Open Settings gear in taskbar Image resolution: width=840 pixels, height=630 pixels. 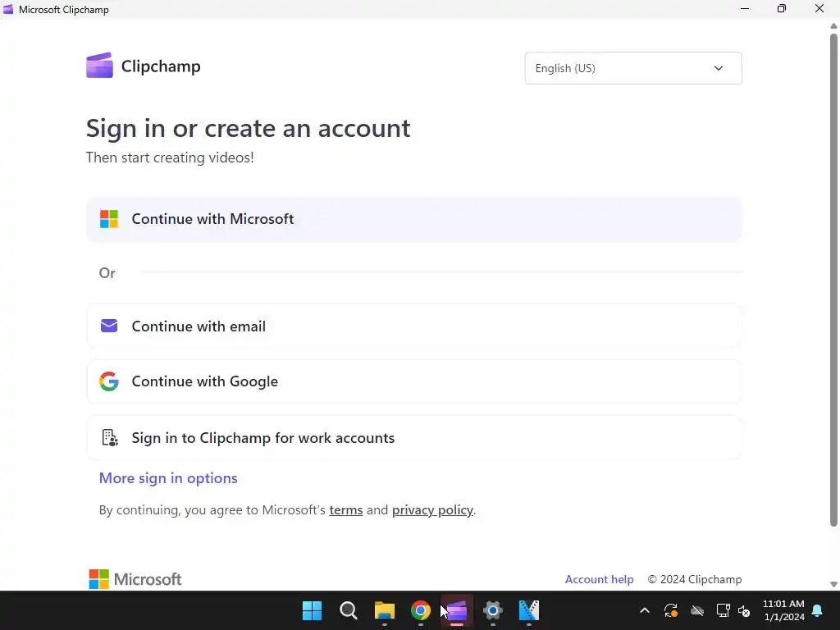[x=492, y=610]
